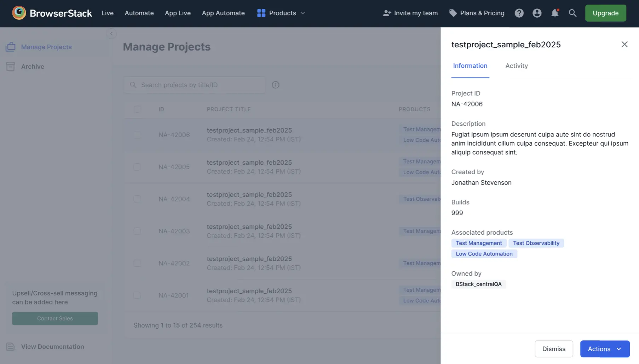Image resolution: width=639 pixels, height=364 pixels.
Task: Click the Test Observability tag in row NA-42004
Action: pyautogui.click(x=420, y=199)
